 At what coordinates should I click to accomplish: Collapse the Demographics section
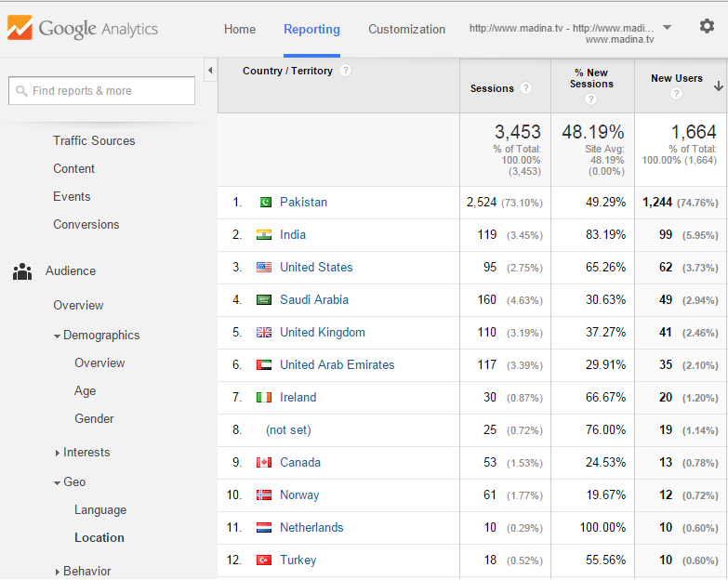57,336
